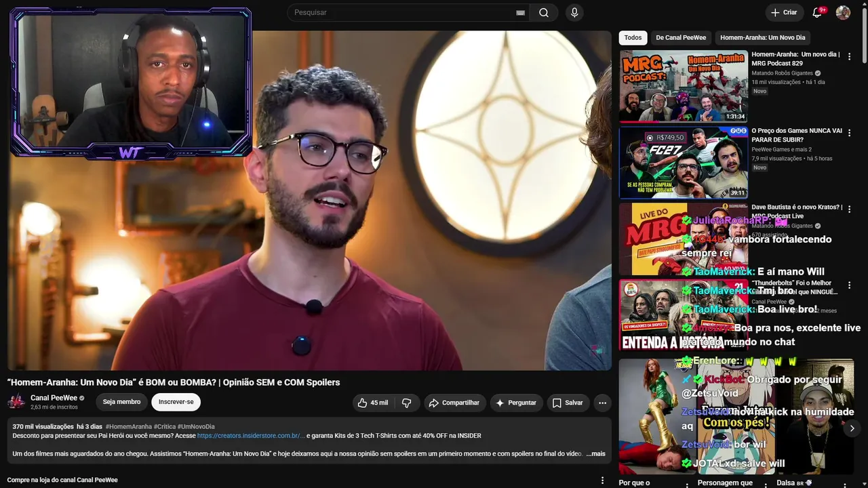Open options for the channel store section
Viewport: 868px width, 488px height.
pos(602,481)
